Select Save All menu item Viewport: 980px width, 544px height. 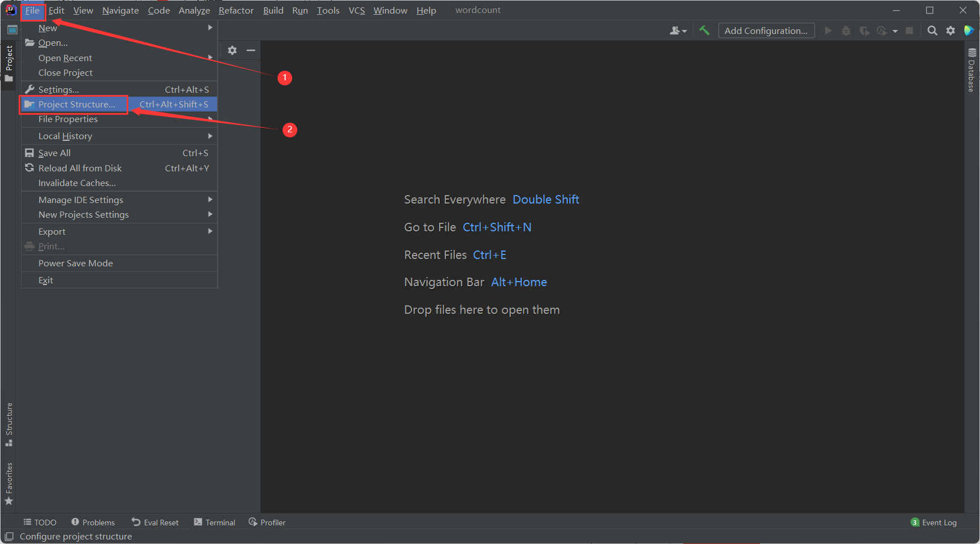click(x=119, y=153)
